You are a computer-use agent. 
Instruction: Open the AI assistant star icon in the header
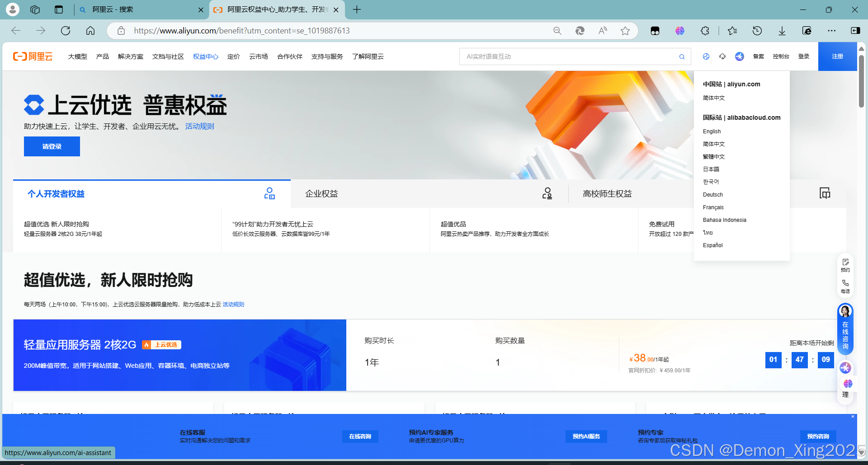[x=740, y=56]
